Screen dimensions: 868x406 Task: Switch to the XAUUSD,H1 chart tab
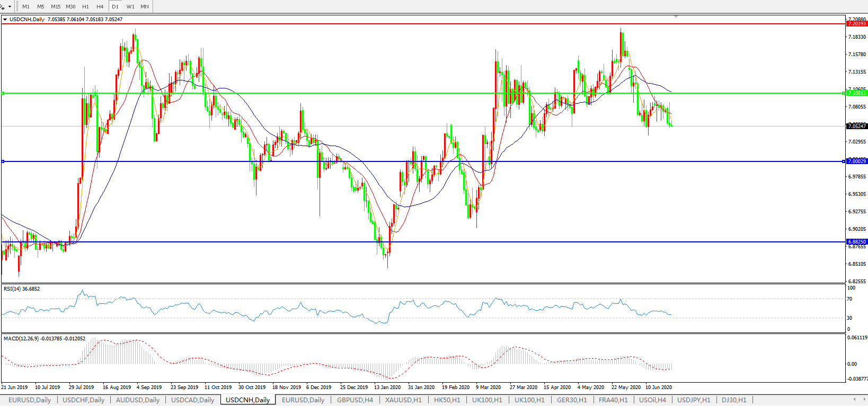point(403,400)
